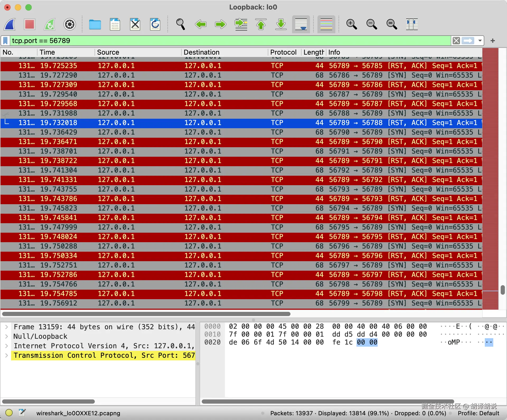This screenshot has height=420, width=507.
Task: Restart the current capture
Action: [x=50, y=25]
